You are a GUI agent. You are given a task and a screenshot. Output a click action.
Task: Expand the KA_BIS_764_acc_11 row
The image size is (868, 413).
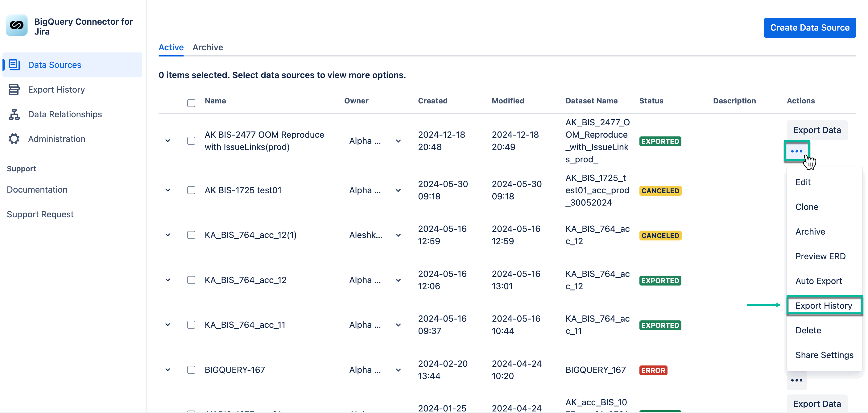[168, 325]
